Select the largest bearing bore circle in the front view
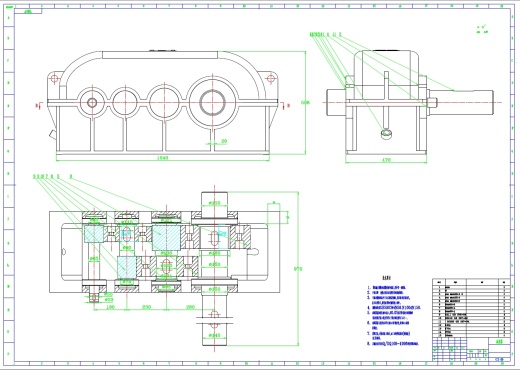520x370 pixels. [212, 102]
